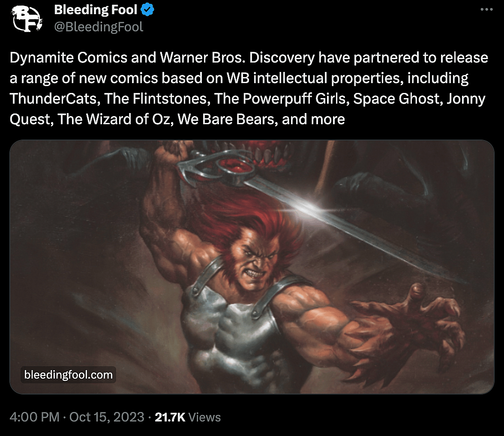
Task: Open the ThunderCats artwork link card
Action: (x=252, y=267)
